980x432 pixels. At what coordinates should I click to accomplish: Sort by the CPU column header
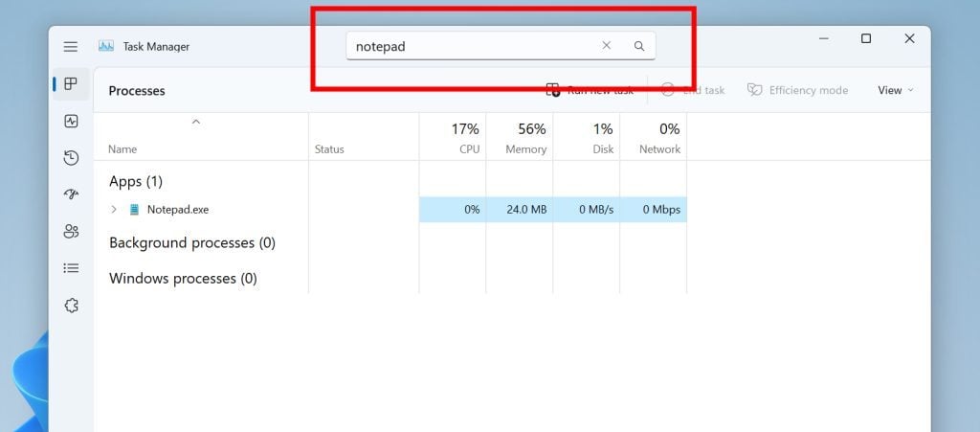[469, 149]
